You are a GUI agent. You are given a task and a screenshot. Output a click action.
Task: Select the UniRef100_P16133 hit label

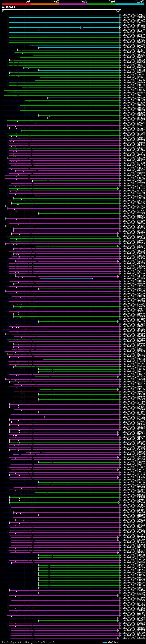tap(134, 42)
